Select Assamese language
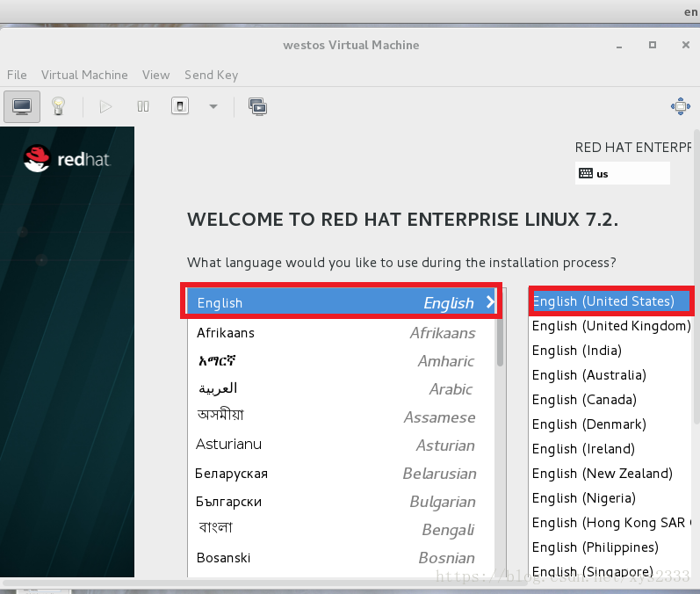700x594 pixels. [x=342, y=417]
